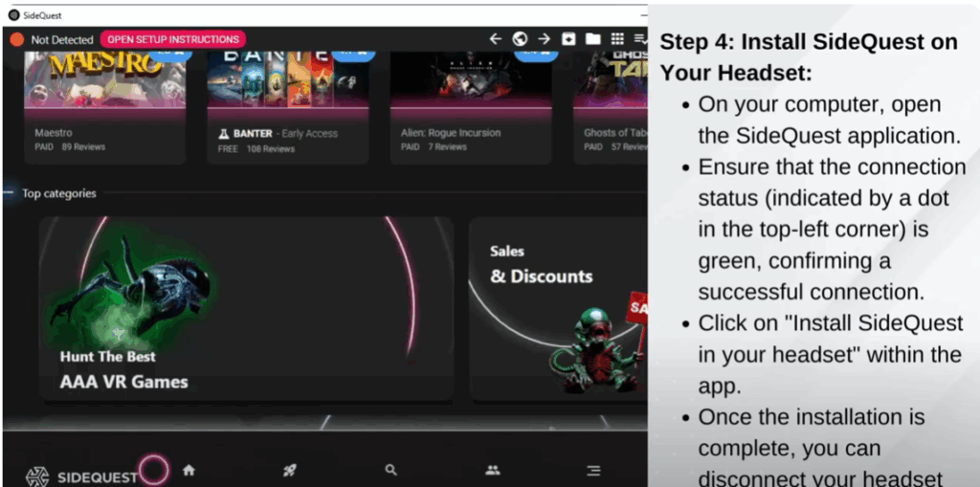
Task: Click the SideQuest window title icon
Action: pos(14,15)
